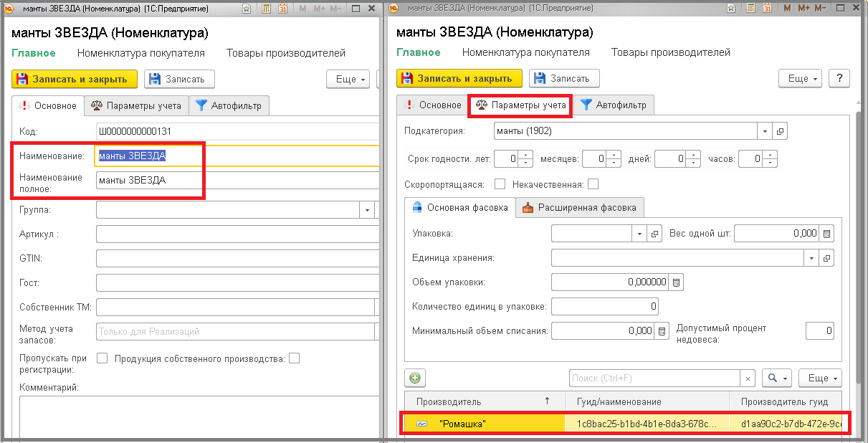Viewport: 868px width, 443px height.
Task: Switch to Автофильтр tab in right window
Action: (614, 105)
